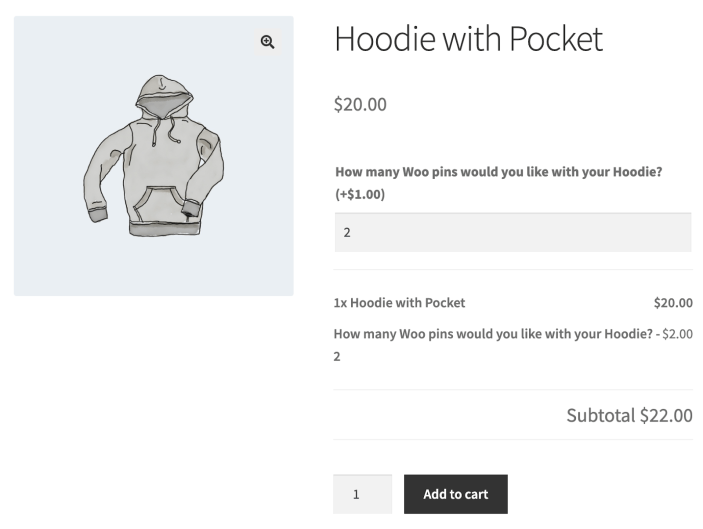Click the $22.00 subtotal amount
The width and height of the screenshot is (703, 529).
pyautogui.click(x=666, y=415)
